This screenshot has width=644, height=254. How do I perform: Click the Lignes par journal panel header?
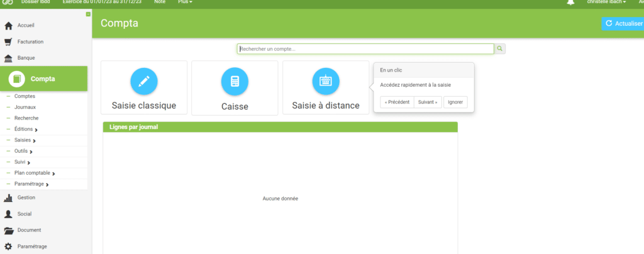tap(280, 127)
